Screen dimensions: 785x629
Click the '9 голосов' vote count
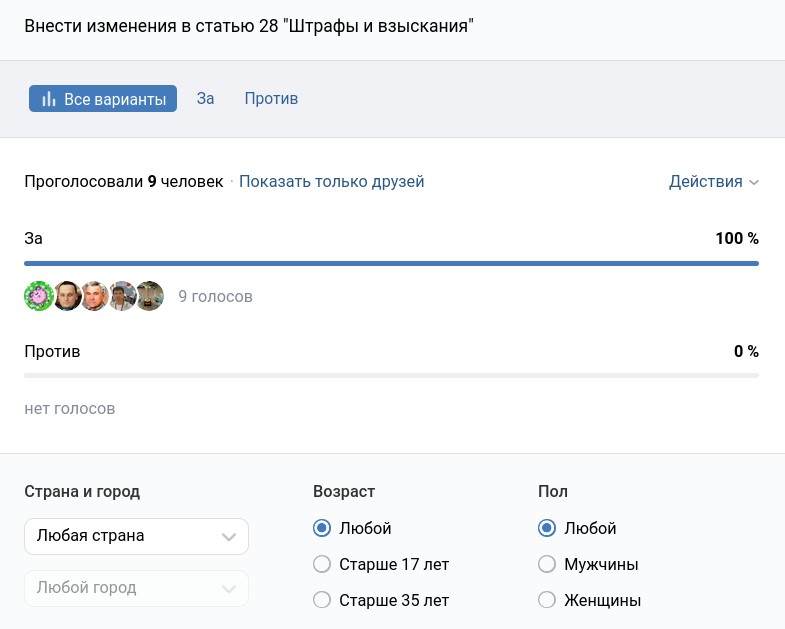pyautogui.click(x=215, y=297)
